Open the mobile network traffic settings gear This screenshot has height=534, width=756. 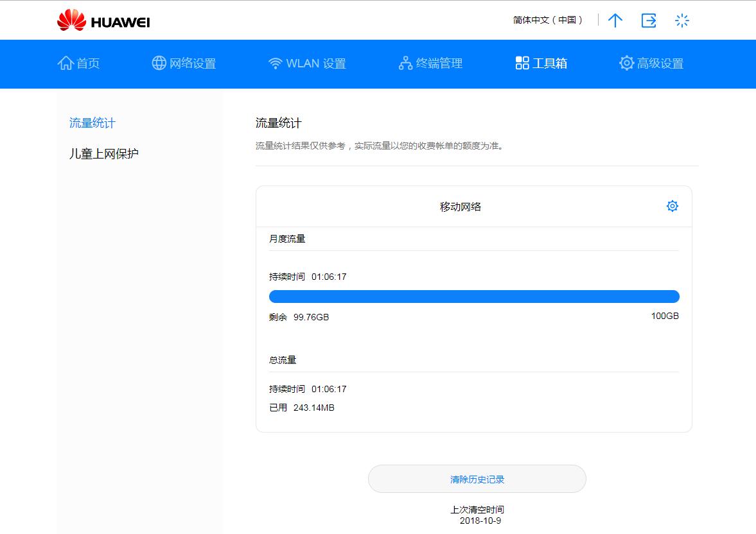672,206
